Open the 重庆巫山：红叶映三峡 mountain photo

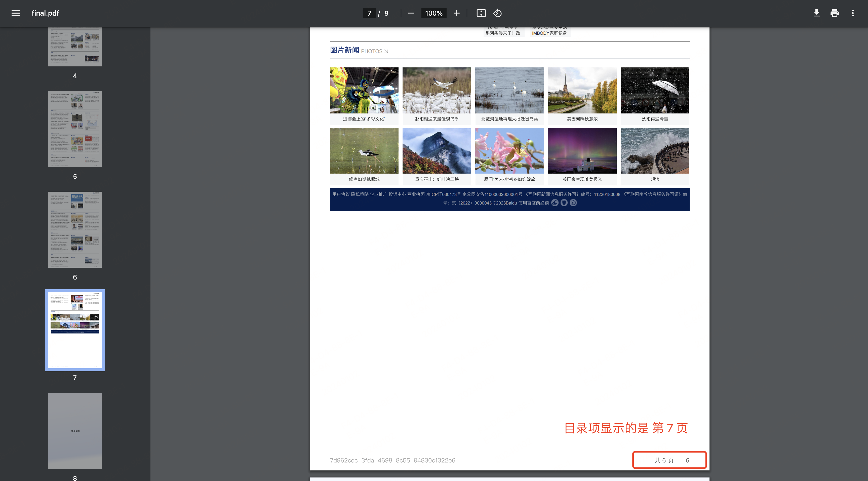(437, 151)
